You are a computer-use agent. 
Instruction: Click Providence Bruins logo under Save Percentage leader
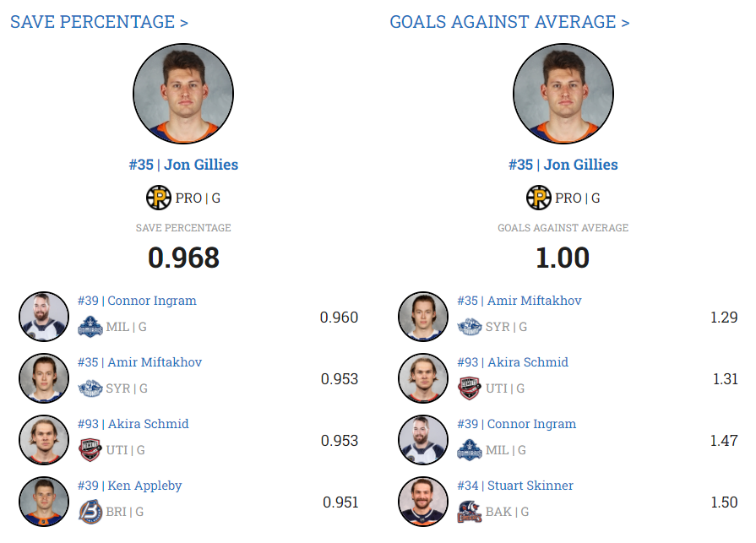[x=159, y=198]
